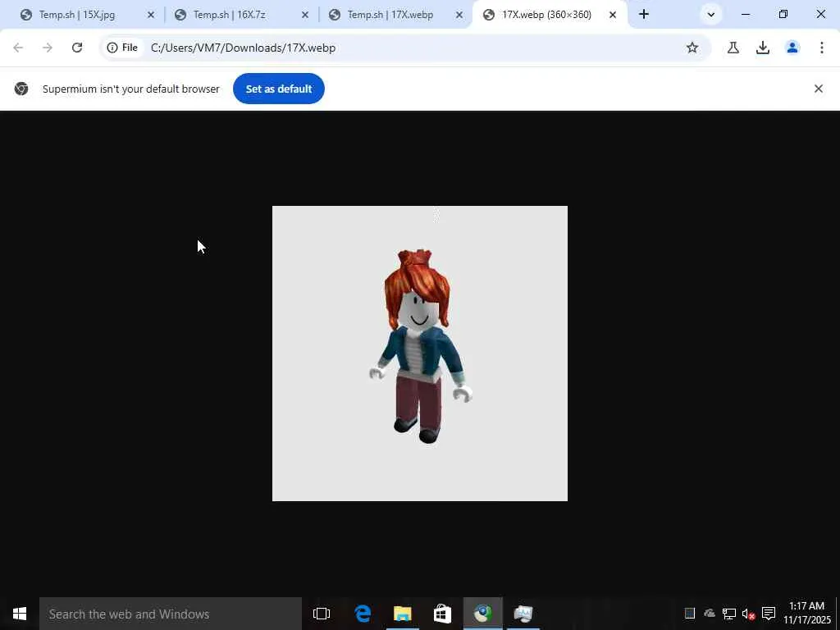Open the network tray icon
Image resolution: width=840 pixels, height=630 pixels.
[x=728, y=614]
